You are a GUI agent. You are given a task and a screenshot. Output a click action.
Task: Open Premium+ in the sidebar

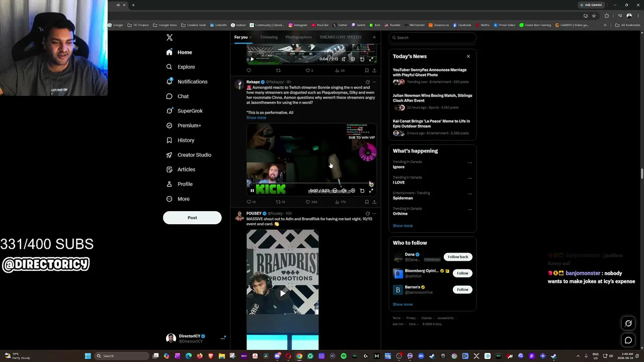pyautogui.click(x=183, y=125)
